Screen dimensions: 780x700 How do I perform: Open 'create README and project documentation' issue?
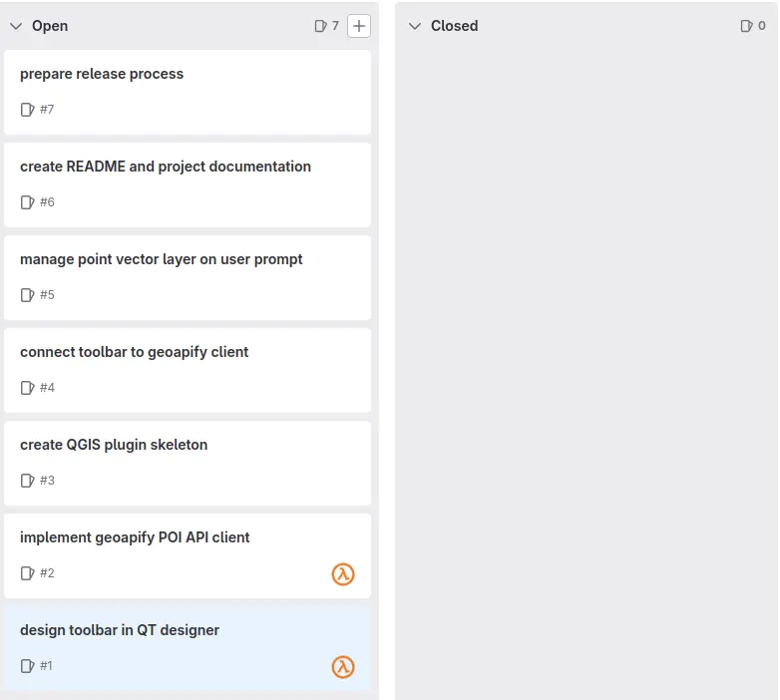[x=166, y=167]
